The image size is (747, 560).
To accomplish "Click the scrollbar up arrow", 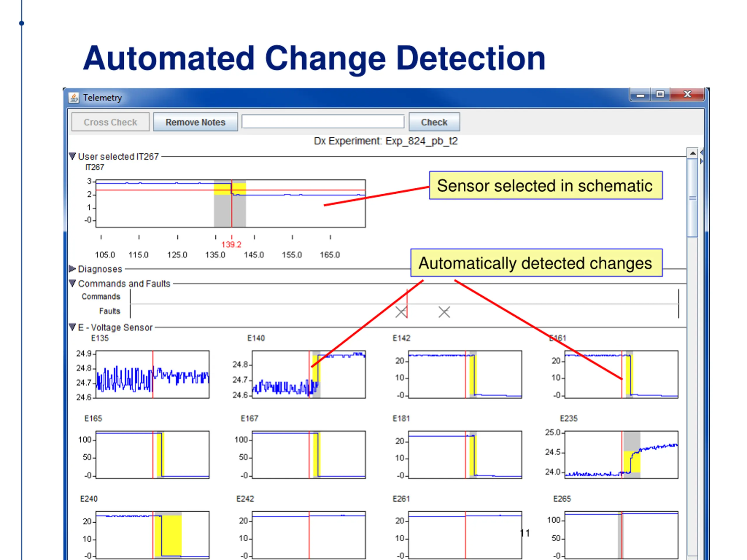I will [x=693, y=153].
